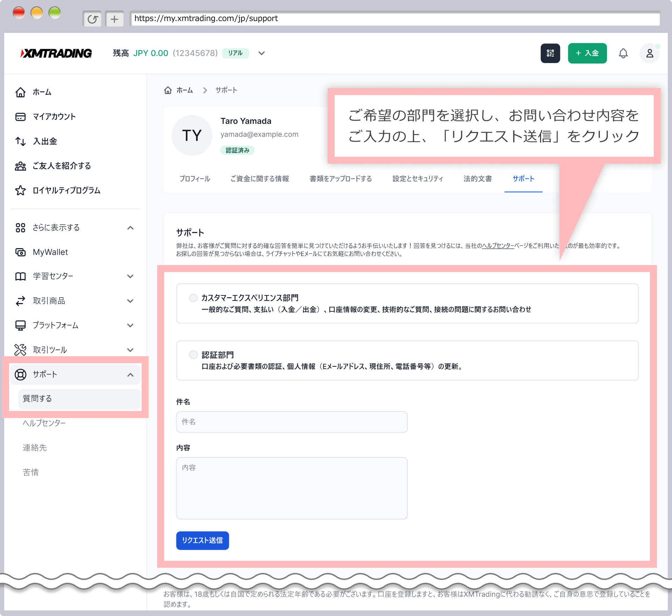Click the ご友人を紹介する people icon
This screenshot has width=672, height=616.
pyautogui.click(x=20, y=166)
